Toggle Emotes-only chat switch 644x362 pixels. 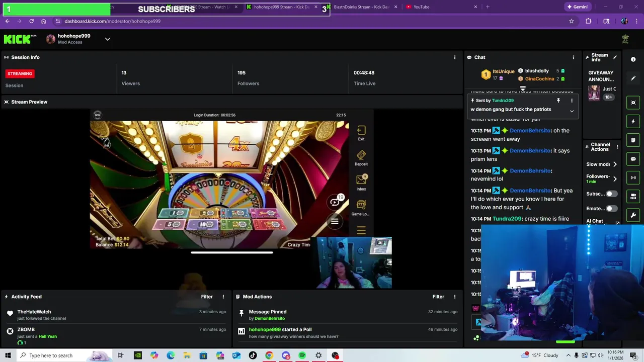click(611, 208)
